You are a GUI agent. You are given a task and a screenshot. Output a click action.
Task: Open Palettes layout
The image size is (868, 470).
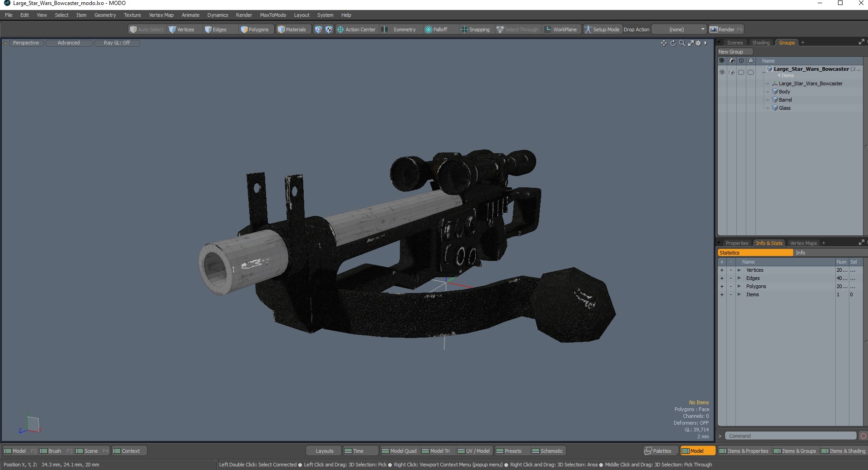coord(661,451)
